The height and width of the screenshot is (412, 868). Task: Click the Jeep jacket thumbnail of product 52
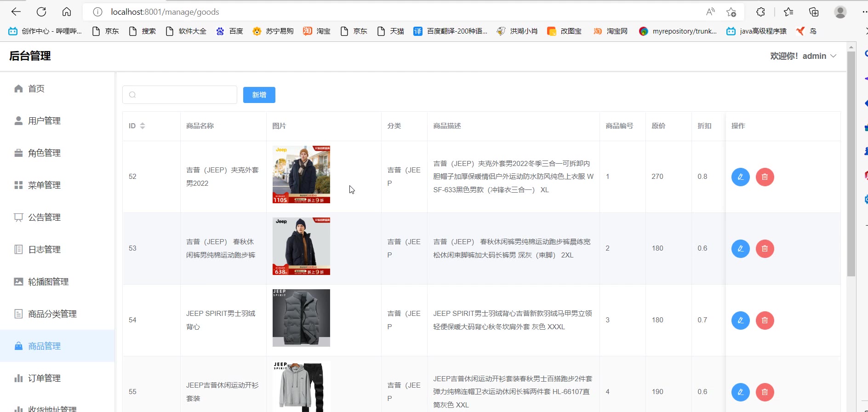coord(301,175)
